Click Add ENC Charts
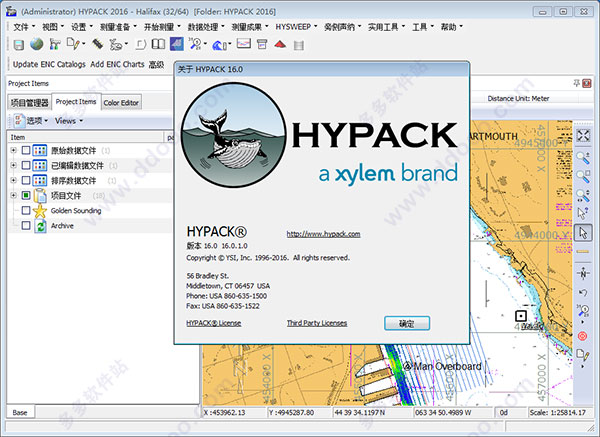Screen dimensions: 600x437 pyautogui.click(x=117, y=64)
